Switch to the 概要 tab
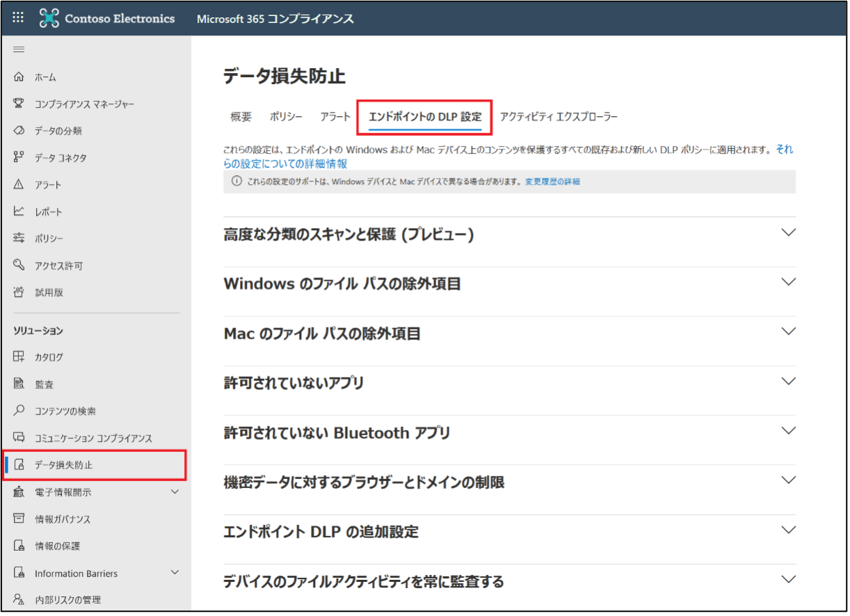 point(241,117)
